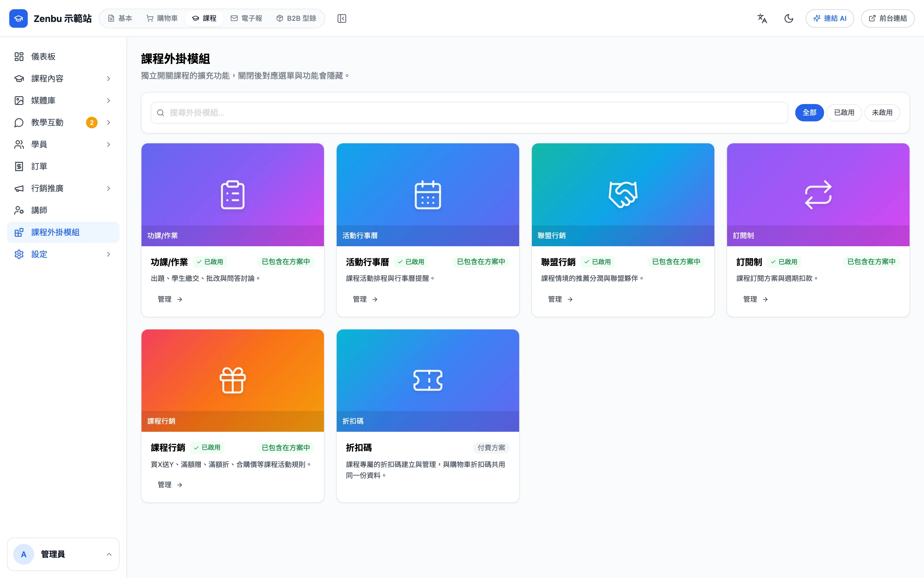The height and width of the screenshot is (578, 924).
Task: Select the 全部 filter
Action: tap(809, 112)
